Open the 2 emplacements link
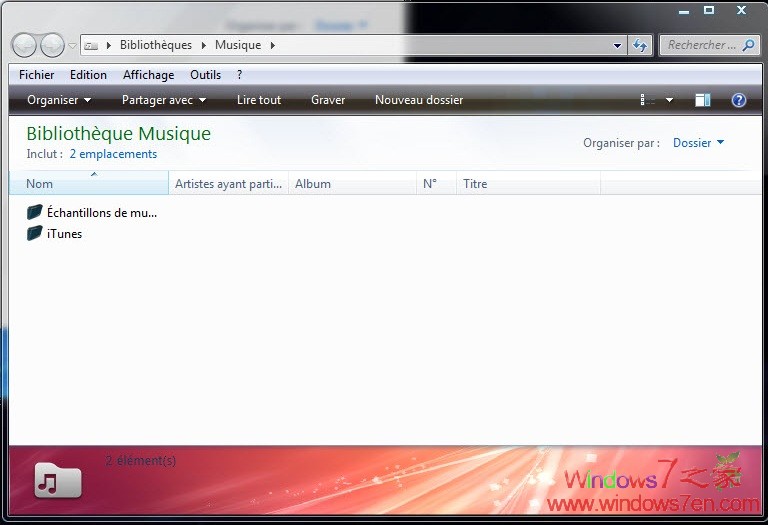Image resolution: width=768 pixels, height=525 pixels. pyautogui.click(x=113, y=154)
